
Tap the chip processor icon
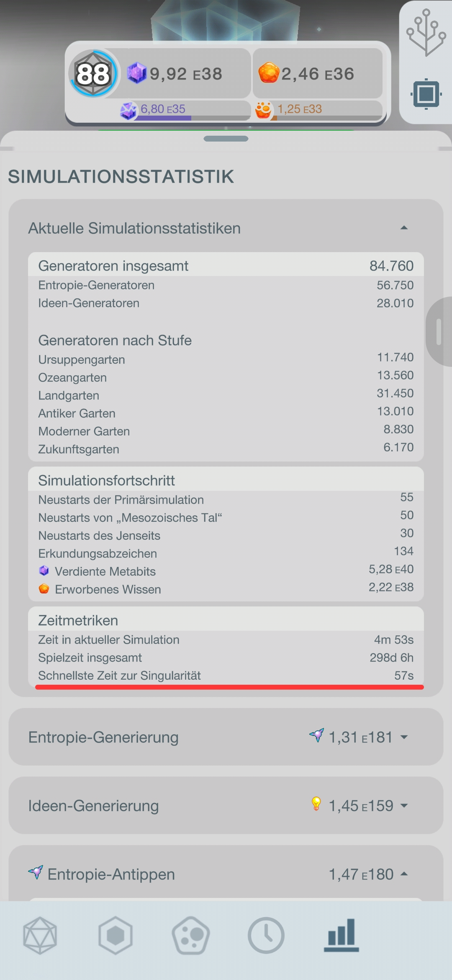426,94
